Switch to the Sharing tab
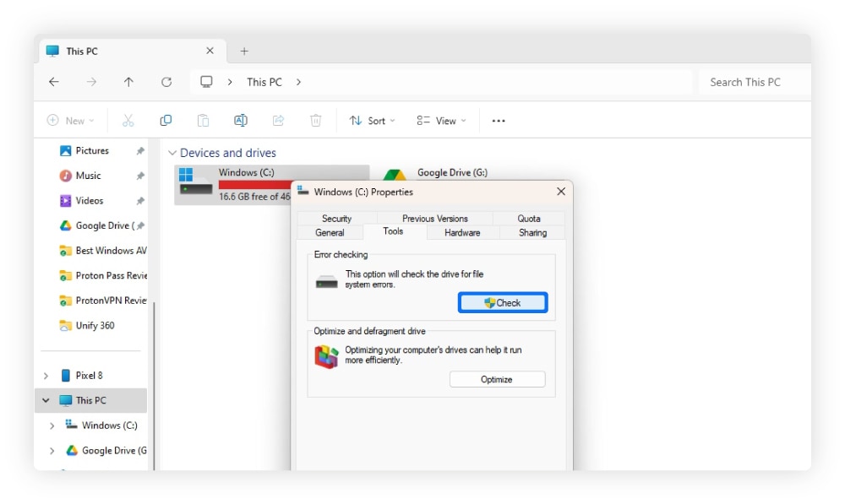 point(532,233)
